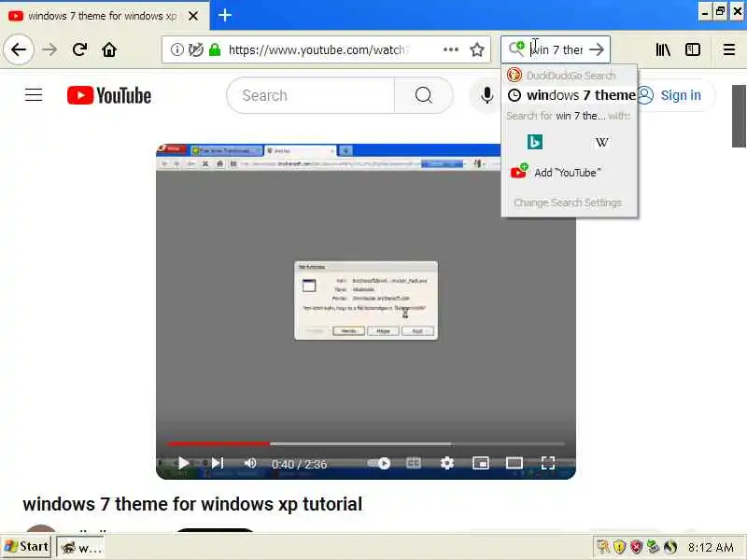Click the tracking protection shield icon
The image size is (747, 560).
[x=195, y=49]
